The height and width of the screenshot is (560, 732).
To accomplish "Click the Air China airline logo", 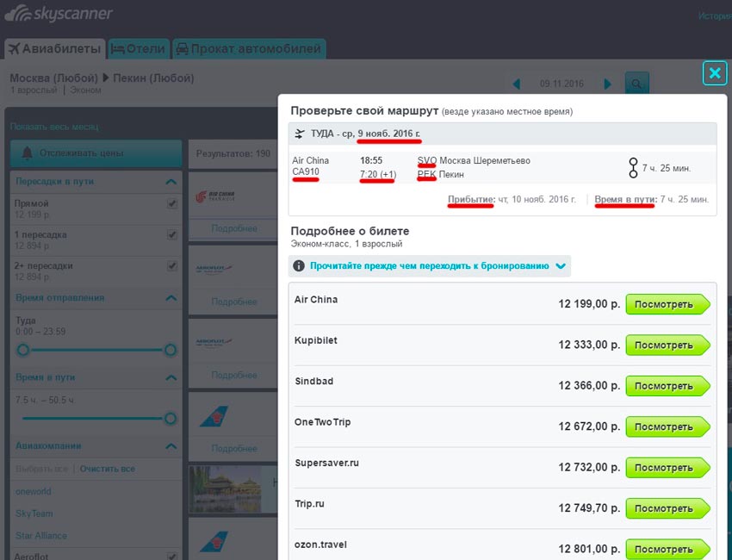I will pyautogui.click(x=210, y=197).
